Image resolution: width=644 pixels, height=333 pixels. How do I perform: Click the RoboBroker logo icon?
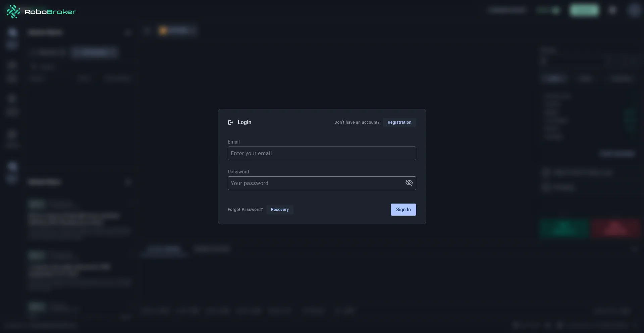13,11
